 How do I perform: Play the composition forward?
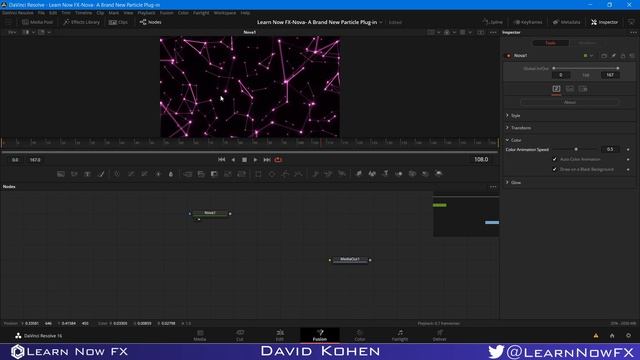[x=256, y=160]
